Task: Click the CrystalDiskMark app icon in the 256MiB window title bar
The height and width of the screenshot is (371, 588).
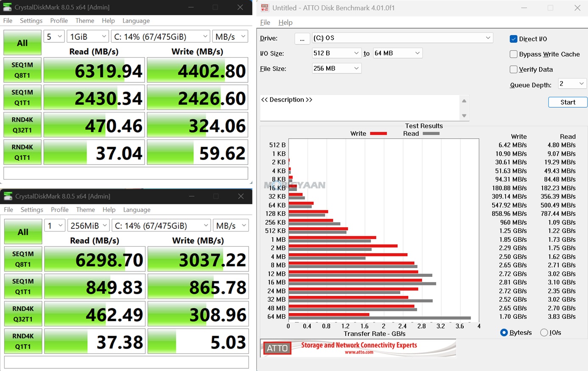Action: pos(8,196)
